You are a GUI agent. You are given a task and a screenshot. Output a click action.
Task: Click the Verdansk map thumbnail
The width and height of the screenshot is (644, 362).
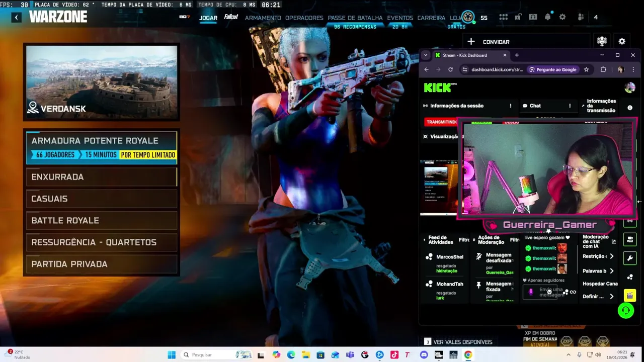tap(102, 82)
